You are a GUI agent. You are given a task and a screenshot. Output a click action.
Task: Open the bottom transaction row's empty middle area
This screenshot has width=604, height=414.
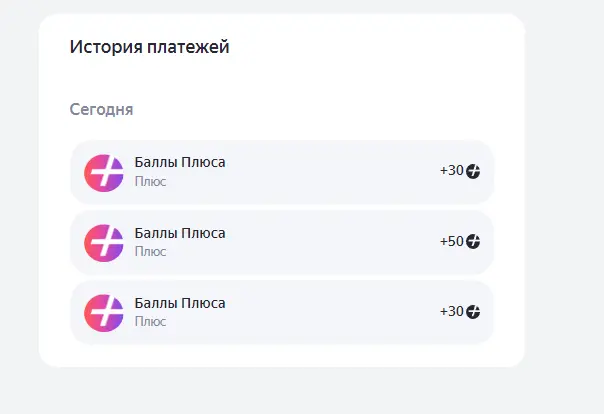point(331,313)
